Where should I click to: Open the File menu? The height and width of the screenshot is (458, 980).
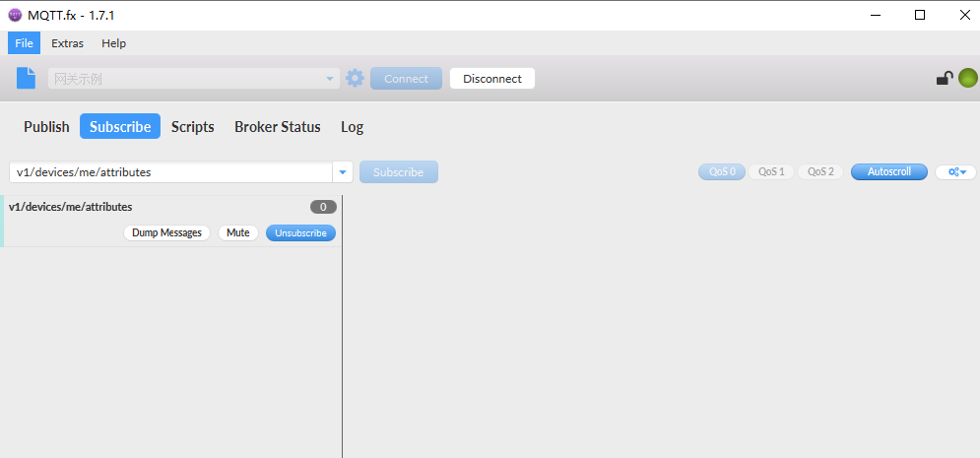pos(25,43)
